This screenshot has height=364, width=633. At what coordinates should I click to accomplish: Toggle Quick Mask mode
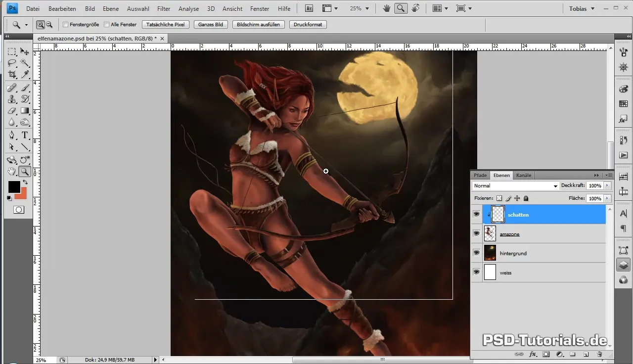tap(18, 210)
